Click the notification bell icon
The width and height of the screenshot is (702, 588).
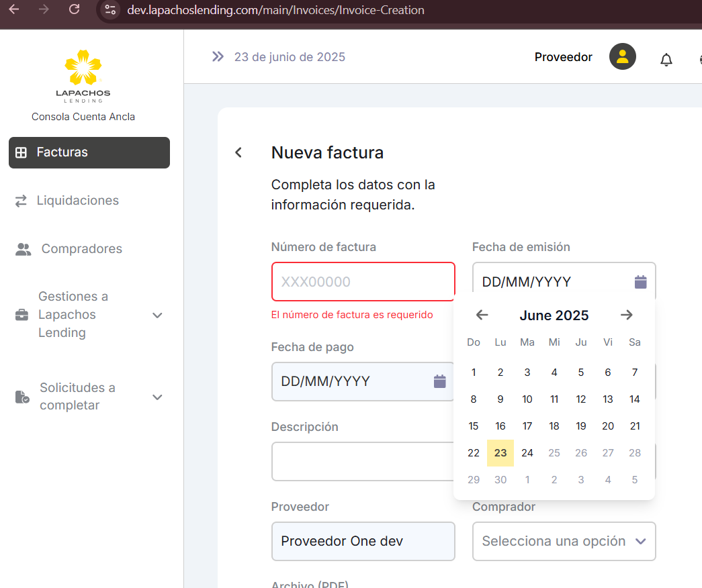click(x=666, y=59)
